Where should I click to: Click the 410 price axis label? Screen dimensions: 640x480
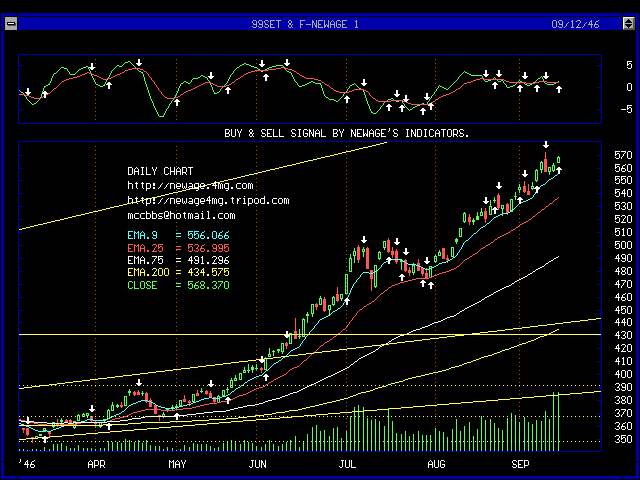point(623,361)
